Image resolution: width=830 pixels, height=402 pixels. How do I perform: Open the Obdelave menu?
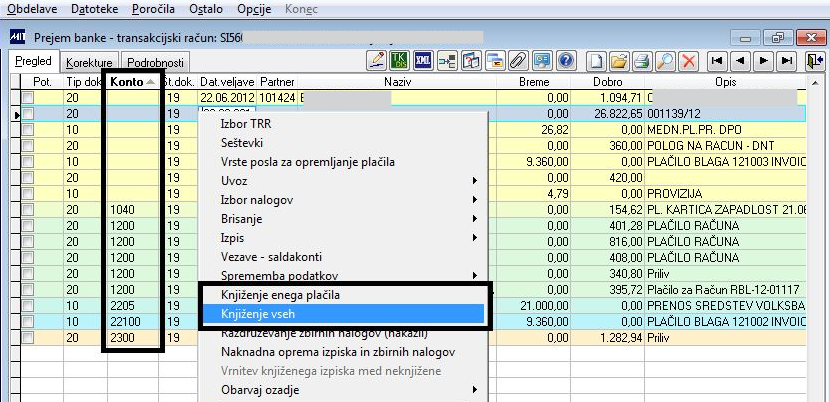pos(32,9)
